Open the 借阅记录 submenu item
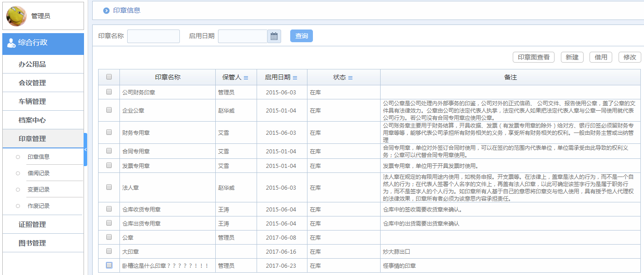This screenshot has height=275, width=644. pyautogui.click(x=39, y=173)
